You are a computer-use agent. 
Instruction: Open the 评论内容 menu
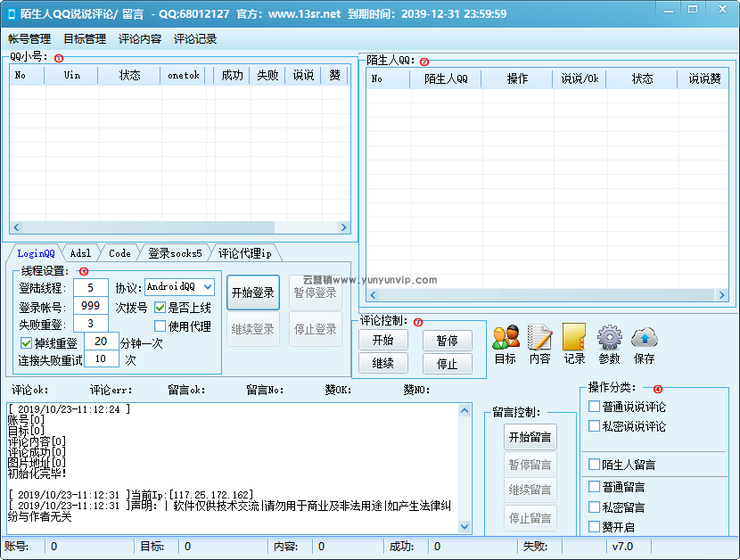pyautogui.click(x=140, y=38)
